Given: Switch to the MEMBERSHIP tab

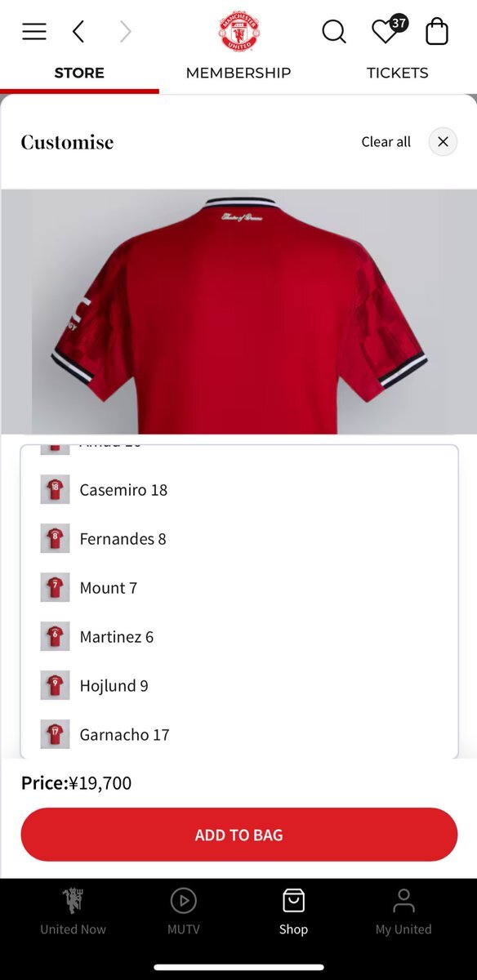Looking at the screenshot, I should [238, 73].
